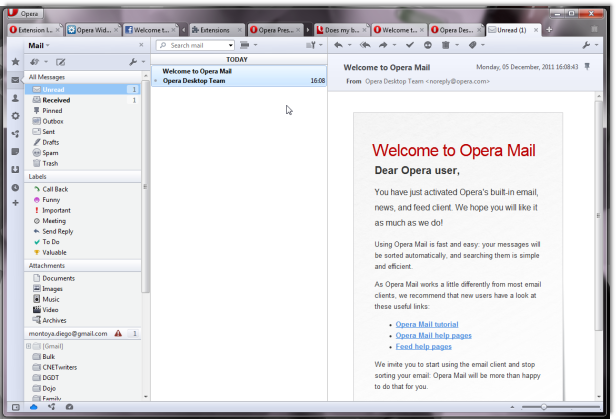The height and width of the screenshot is (419, 616).
Task: Open the Opera Mail tutorial link
Action: click(x=427, y=324)
